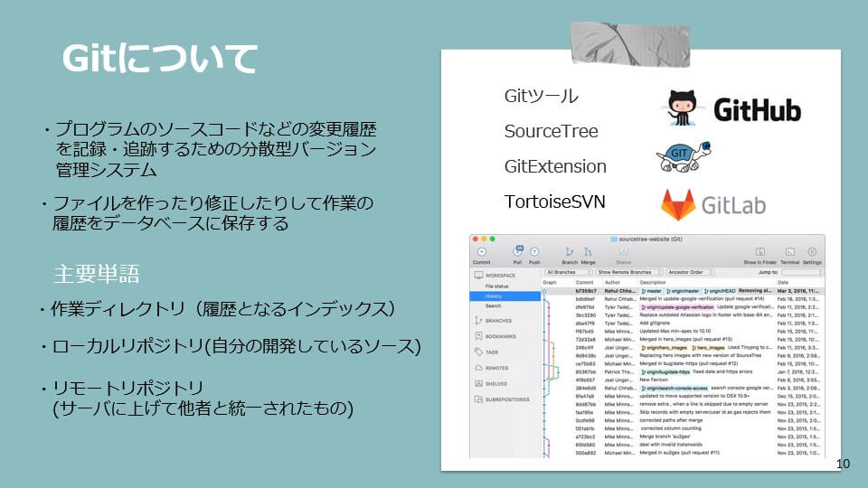The image size is (868, 488).
Task: Click the Push toolbar icon
Action: click(x=534, y=251)
